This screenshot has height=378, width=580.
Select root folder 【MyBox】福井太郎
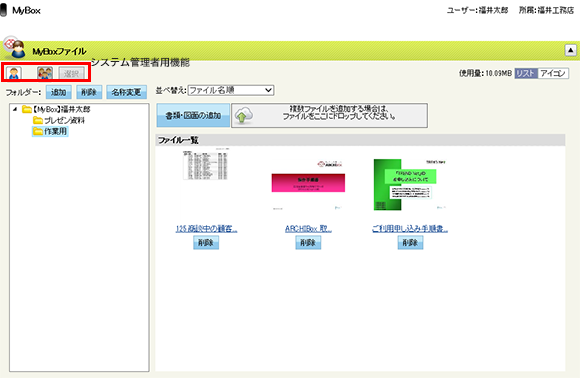point(56,109)
